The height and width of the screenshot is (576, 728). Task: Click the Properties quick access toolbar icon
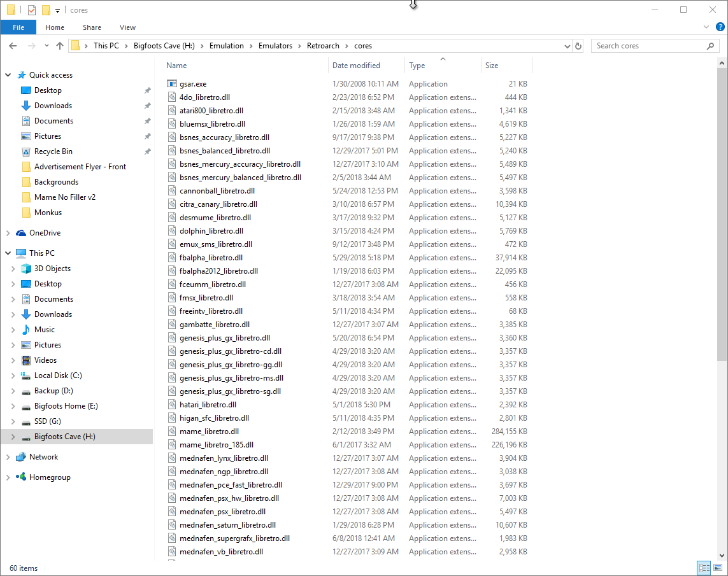click(x=32, y=10)
